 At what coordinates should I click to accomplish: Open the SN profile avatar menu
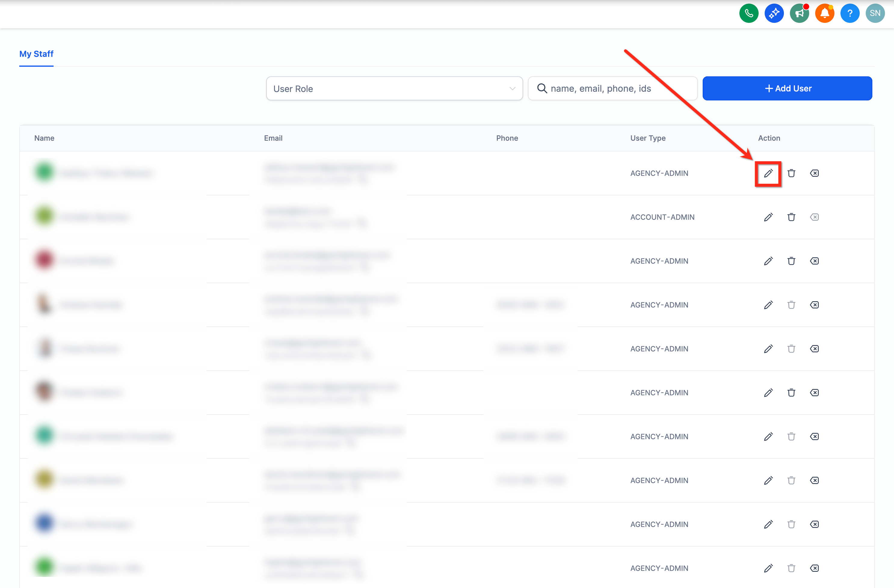(x=875, y=14)
